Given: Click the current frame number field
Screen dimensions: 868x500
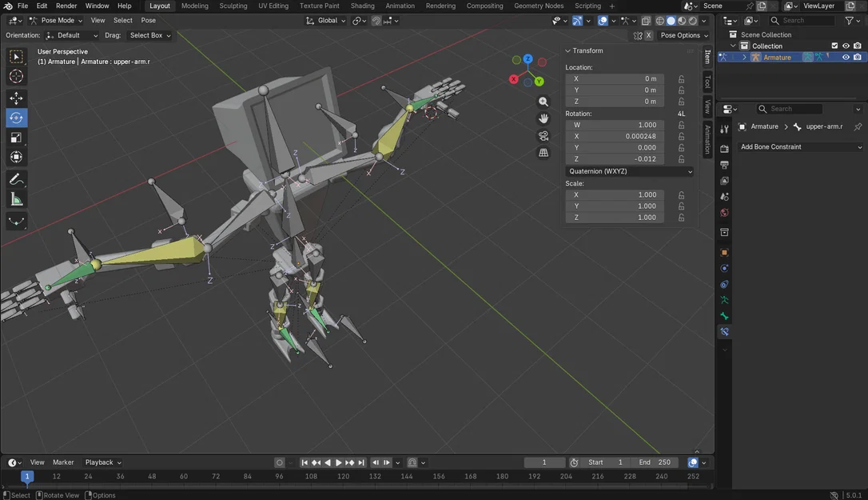Looking at the screenshot, I should [x=544, y=462].
